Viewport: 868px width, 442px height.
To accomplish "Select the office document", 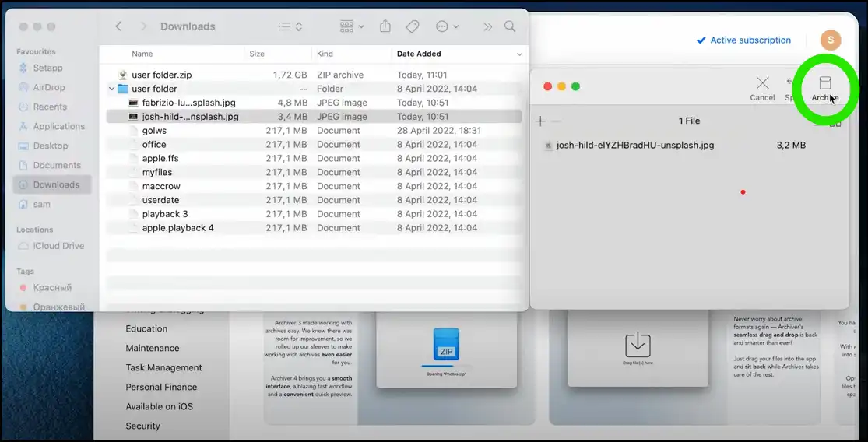I will [x=314, y=145].
